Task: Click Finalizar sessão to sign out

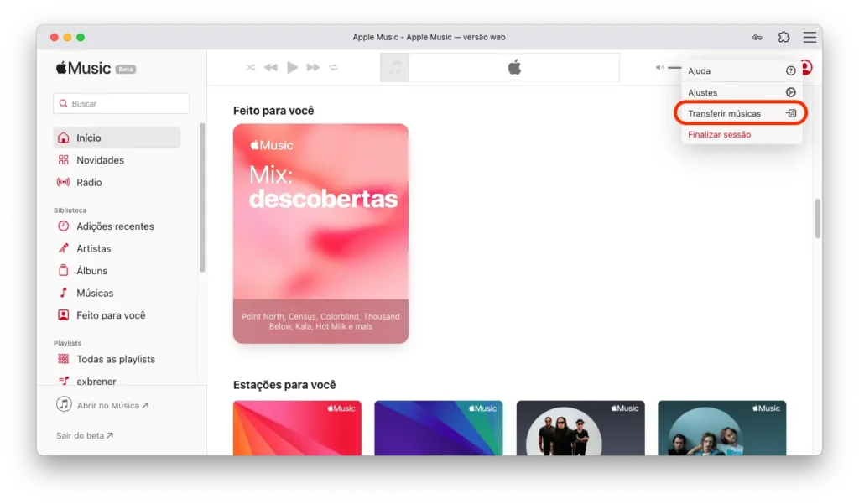Action: coord(719,134)
